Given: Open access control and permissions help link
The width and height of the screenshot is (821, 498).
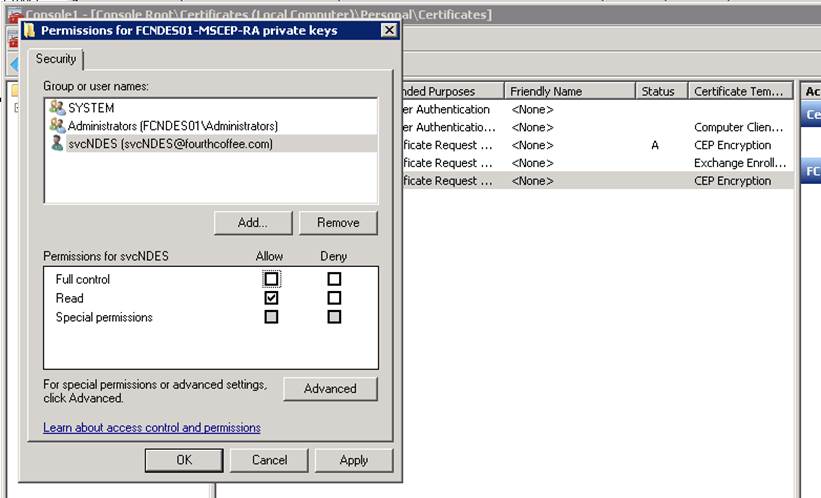Looking at the screenshot, I should 152,428.
